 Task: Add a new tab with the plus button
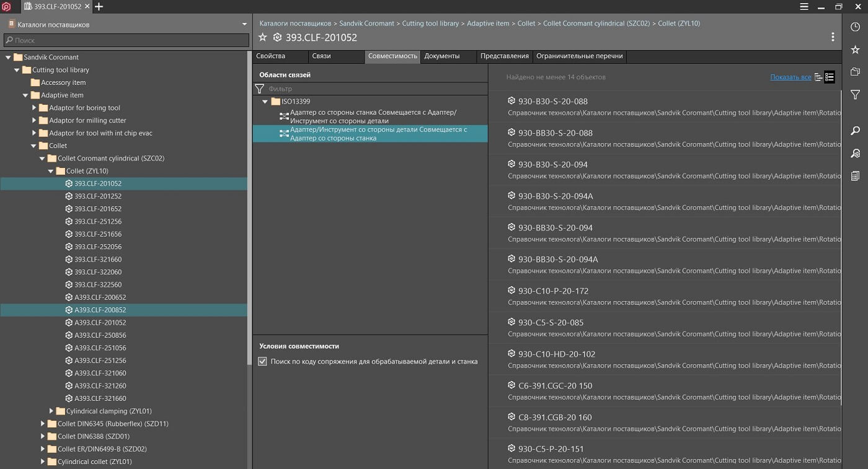pyautogui.click(x=99, y=7)
